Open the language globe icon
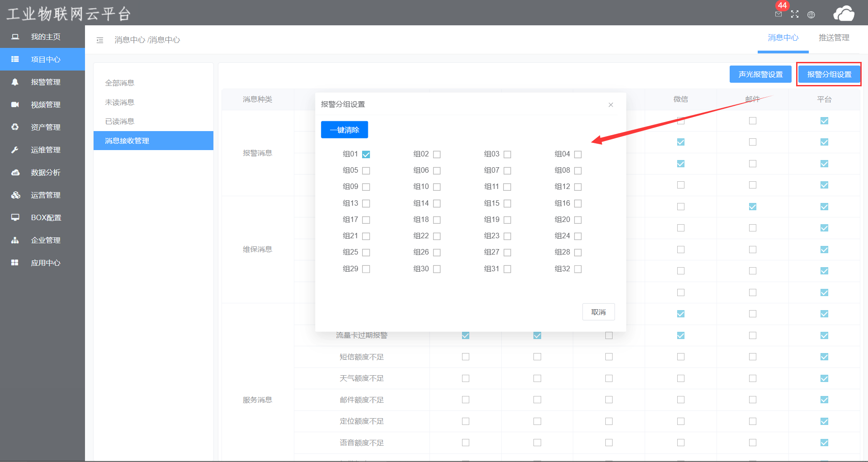The height and width of the screenshot is (462, 868). [811, 15]
